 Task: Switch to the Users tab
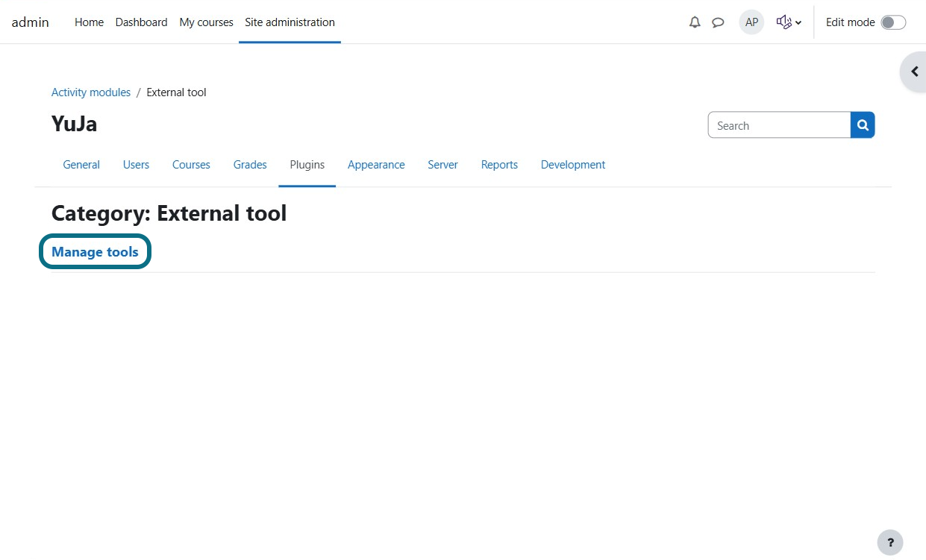coord(136,165)
